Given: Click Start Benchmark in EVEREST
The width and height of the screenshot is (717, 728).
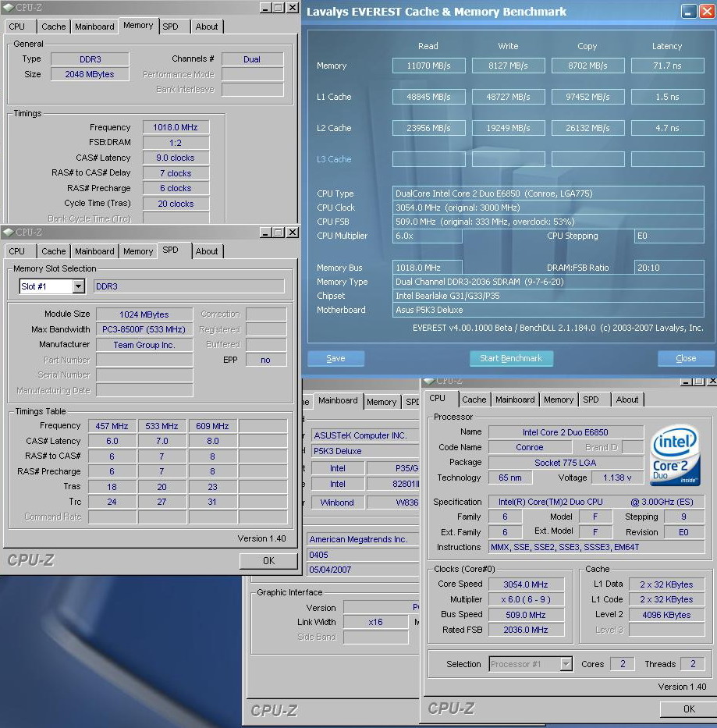Looking at the screenshot, I should [511, 358].
